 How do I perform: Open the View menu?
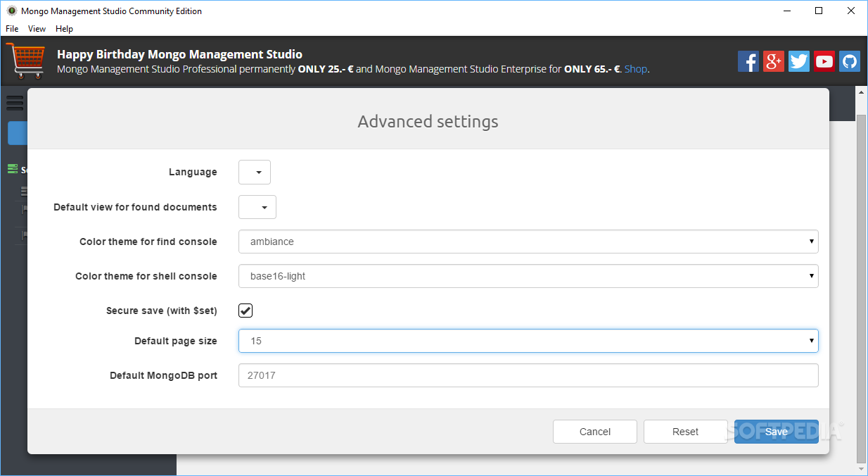pos(37,29)
